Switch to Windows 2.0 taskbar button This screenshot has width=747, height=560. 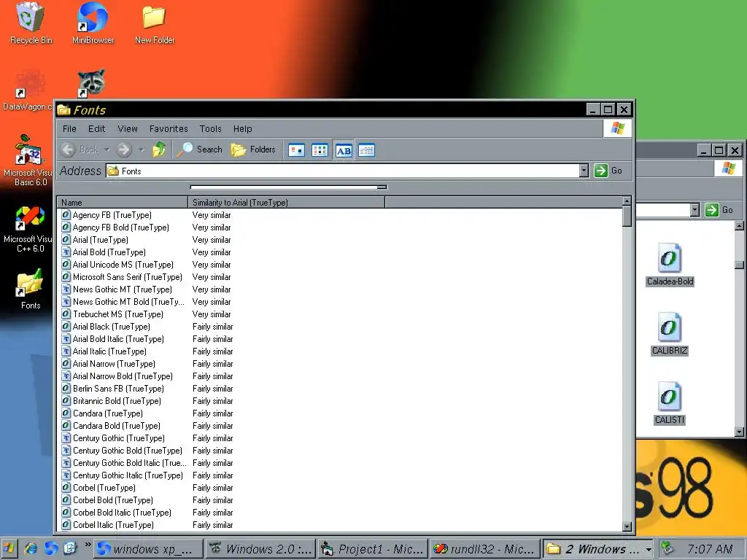point(260,549)
